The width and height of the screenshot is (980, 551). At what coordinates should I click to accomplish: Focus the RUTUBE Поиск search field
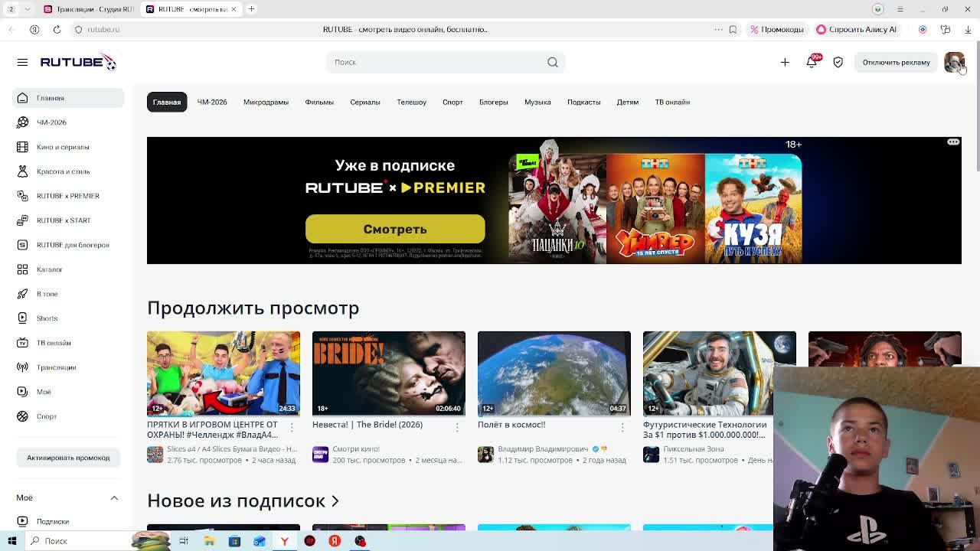tap(445, 62)
